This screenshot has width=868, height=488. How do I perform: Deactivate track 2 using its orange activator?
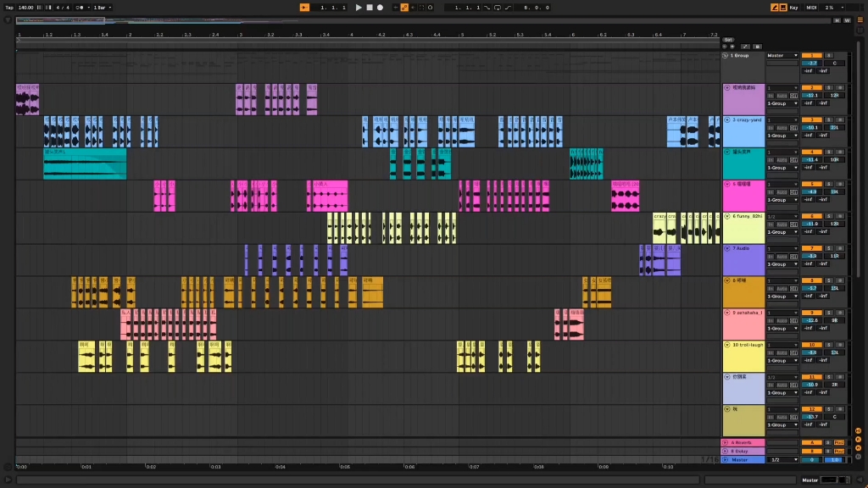[811, 87]
